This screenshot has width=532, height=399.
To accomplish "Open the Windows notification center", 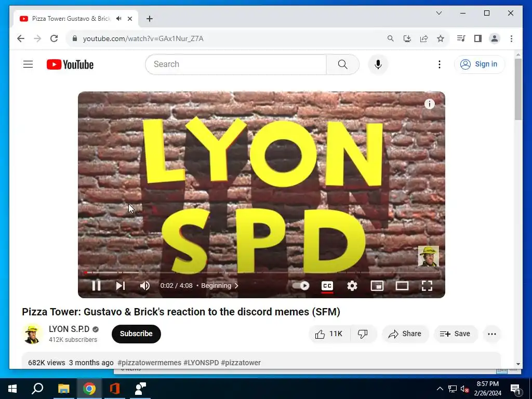I will (515, 389).
